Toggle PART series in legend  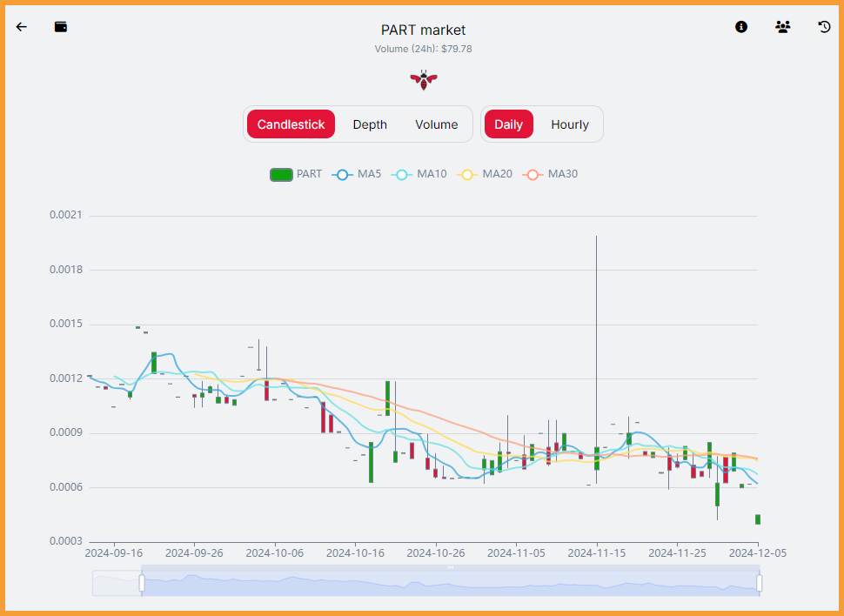click(x=296, y=175)
